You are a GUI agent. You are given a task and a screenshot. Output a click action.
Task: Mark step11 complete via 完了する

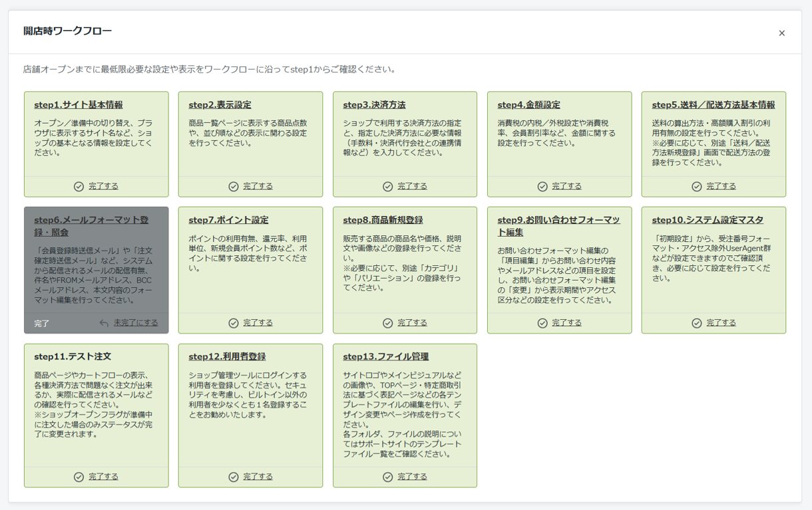[103, 477]
